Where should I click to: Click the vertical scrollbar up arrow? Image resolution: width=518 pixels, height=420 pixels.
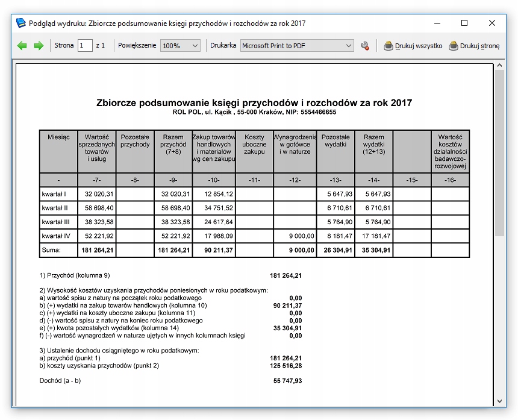[x=500, y=65]
